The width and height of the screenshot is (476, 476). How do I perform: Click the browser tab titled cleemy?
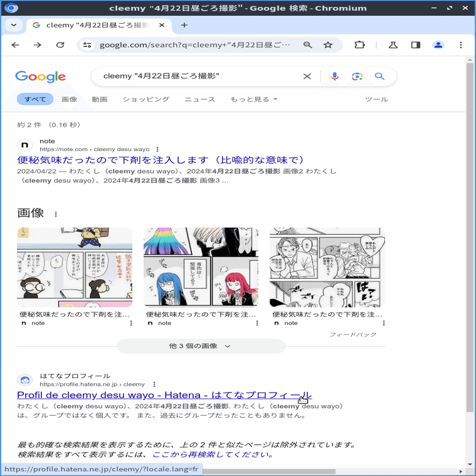[98, 25]
